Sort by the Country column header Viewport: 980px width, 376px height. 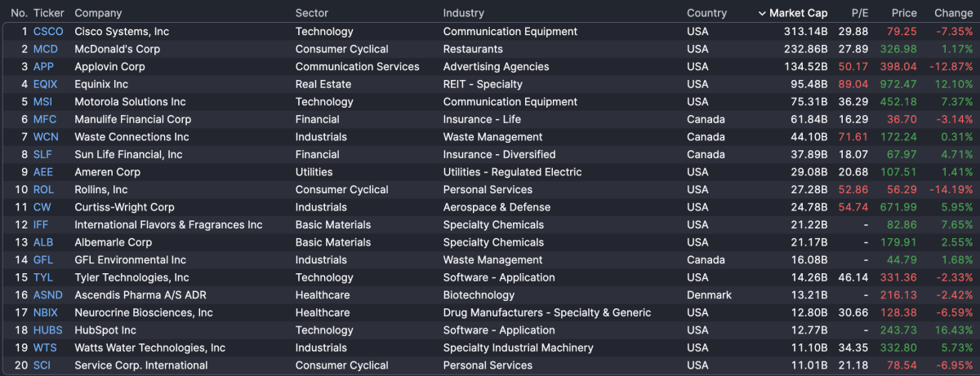coord(706,13)
